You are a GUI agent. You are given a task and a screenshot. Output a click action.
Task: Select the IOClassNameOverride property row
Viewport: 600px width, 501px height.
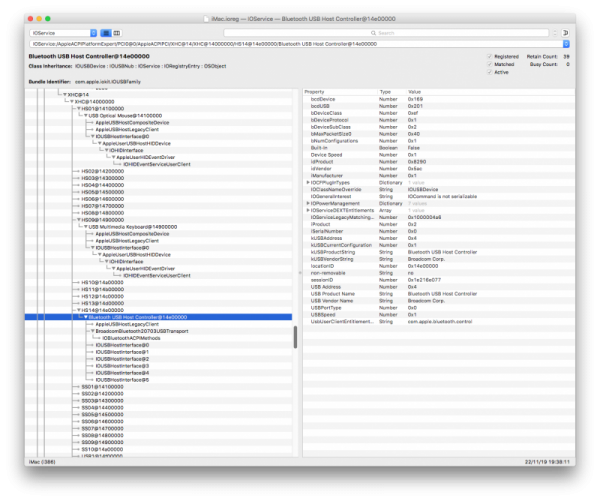439,189
